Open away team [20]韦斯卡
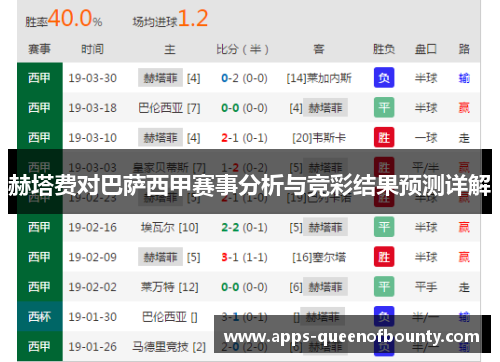The height and width of the screenshot is (362, 500). 319,138
